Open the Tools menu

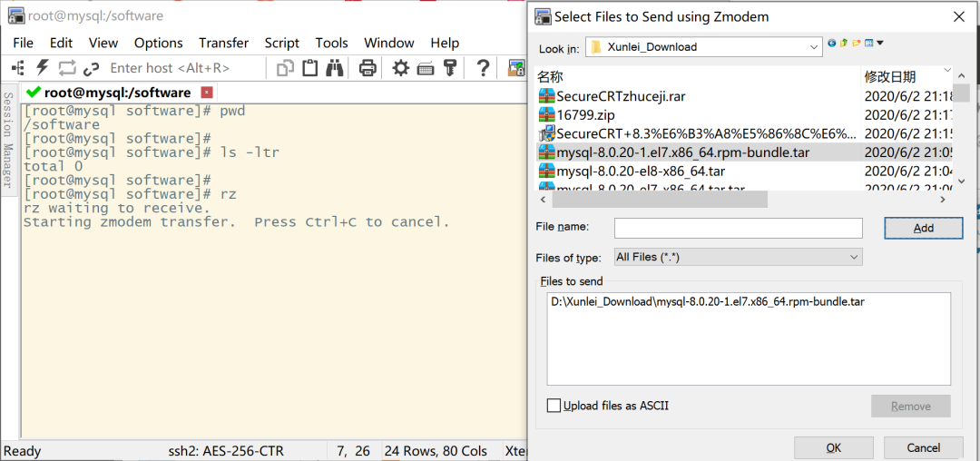[331, 43]
